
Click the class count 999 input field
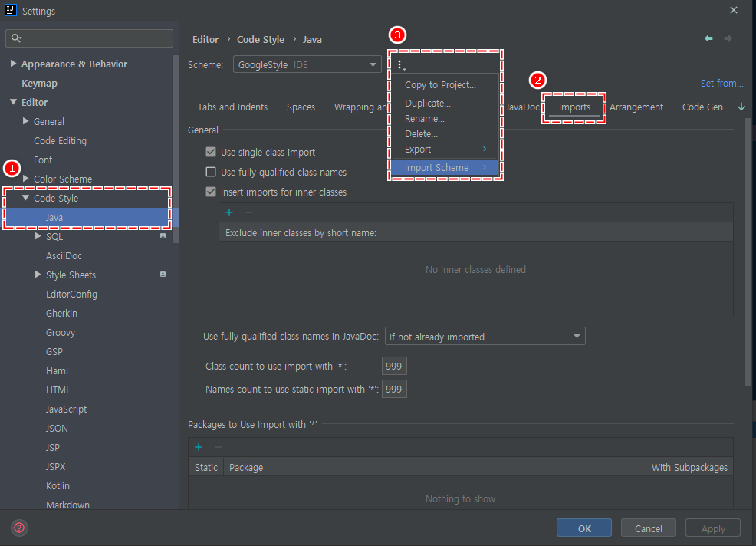point(394,366)
